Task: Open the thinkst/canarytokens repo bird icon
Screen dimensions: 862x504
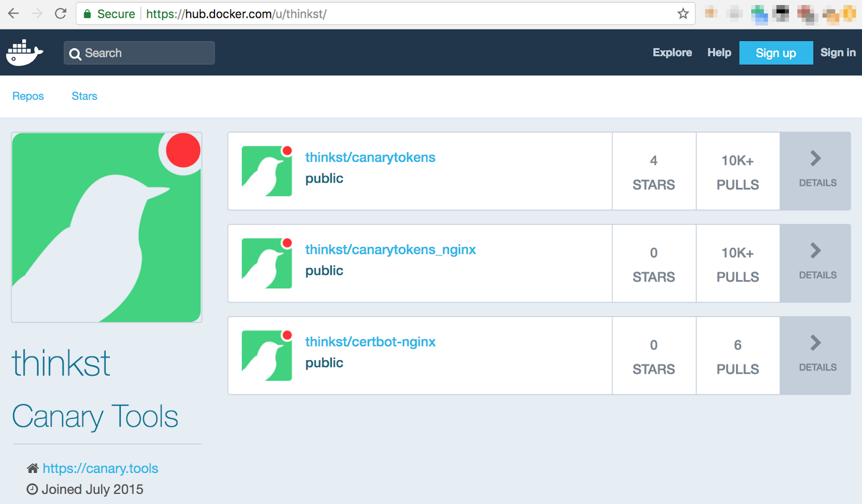Action: tap(267, 171)
